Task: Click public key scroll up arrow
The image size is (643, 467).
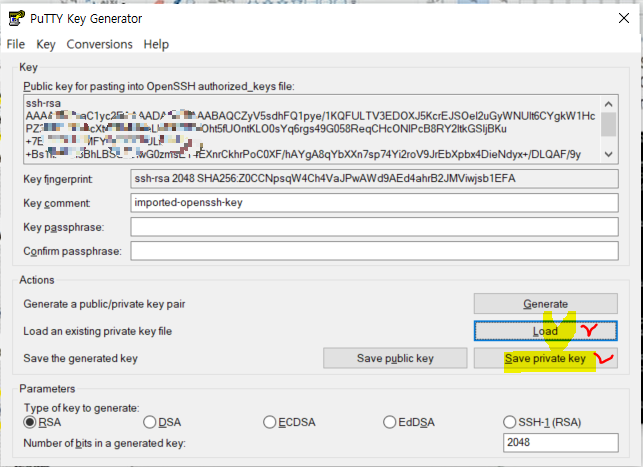Action: point(609,104)
